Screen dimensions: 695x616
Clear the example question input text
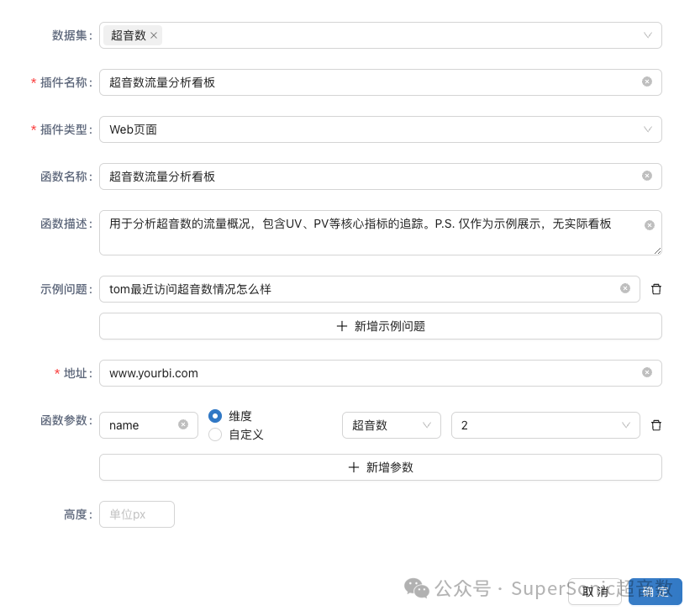pyautogui.click(x=625, y=288)
